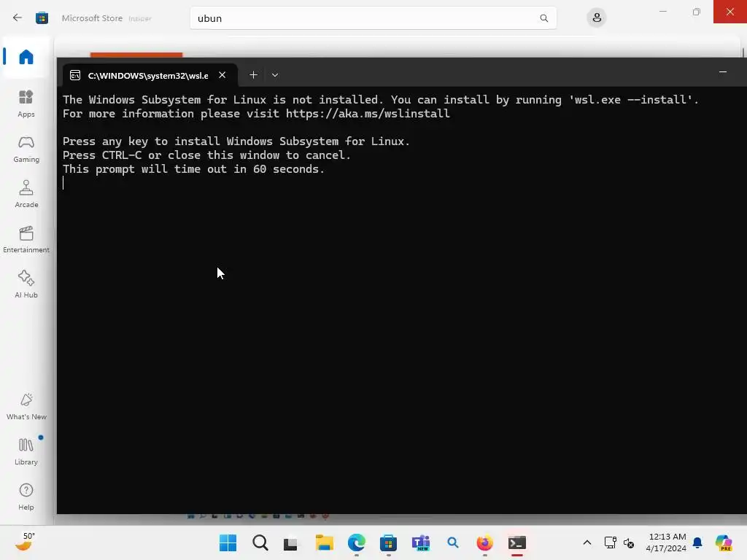Screen dimensions: 747x560
Task: Open the user account profile icon
Action: (597, 18)
